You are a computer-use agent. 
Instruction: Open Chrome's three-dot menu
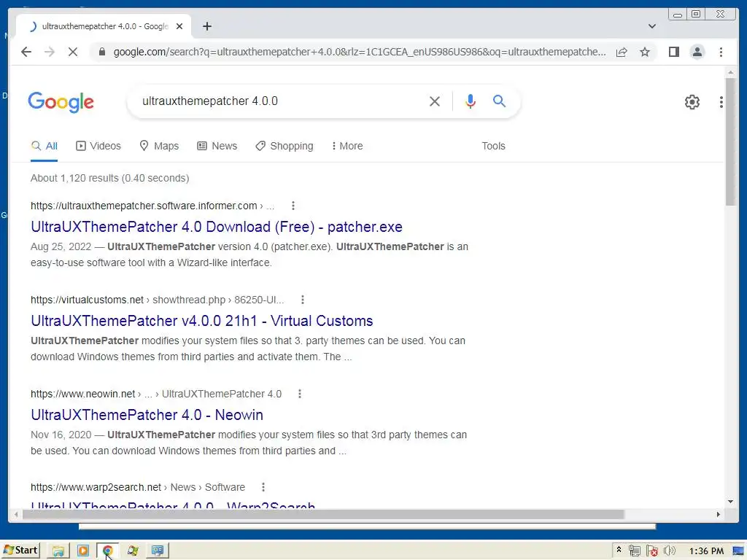721,52
